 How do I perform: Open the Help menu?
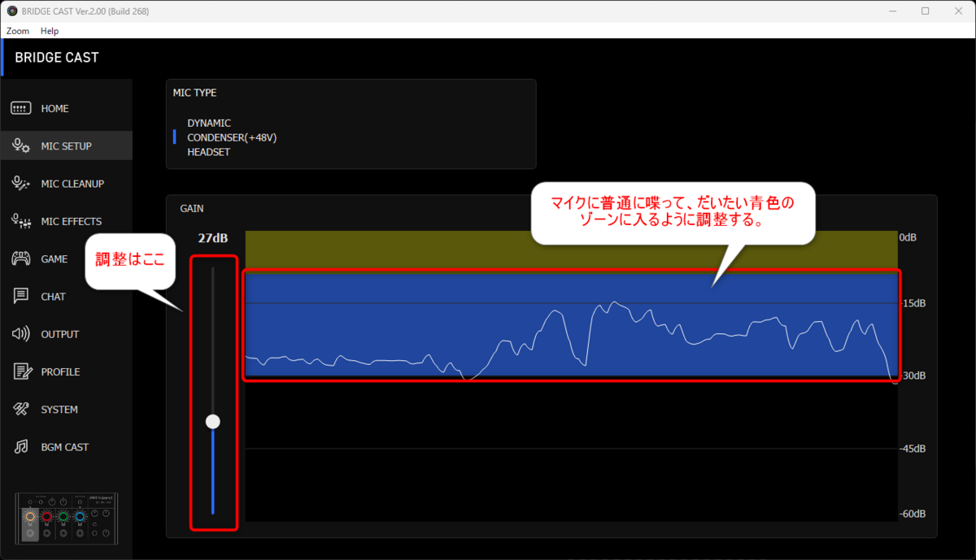tap(50, 31)
